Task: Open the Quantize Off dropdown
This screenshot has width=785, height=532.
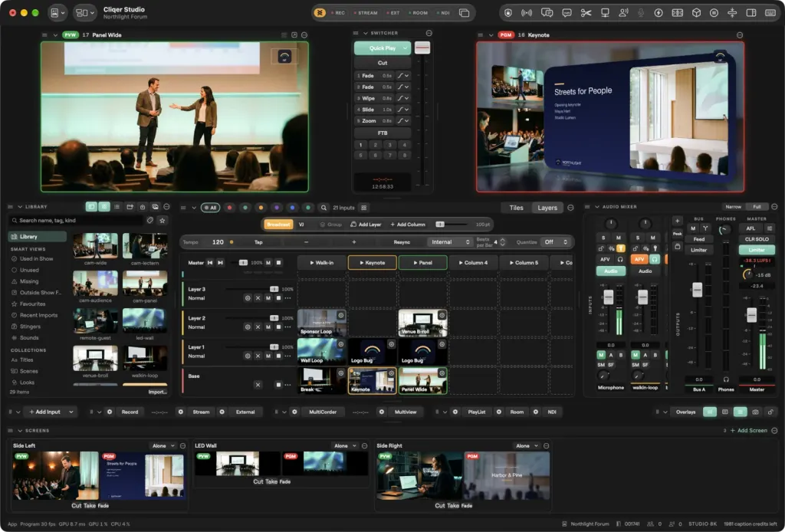Action: (x=555, y=242)
